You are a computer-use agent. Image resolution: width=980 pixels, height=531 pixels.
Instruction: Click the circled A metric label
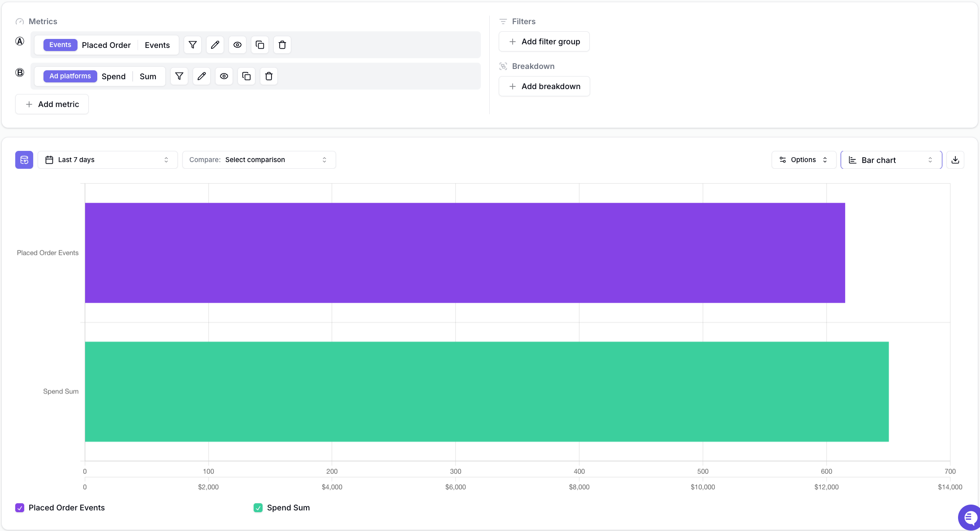point(20,41)
